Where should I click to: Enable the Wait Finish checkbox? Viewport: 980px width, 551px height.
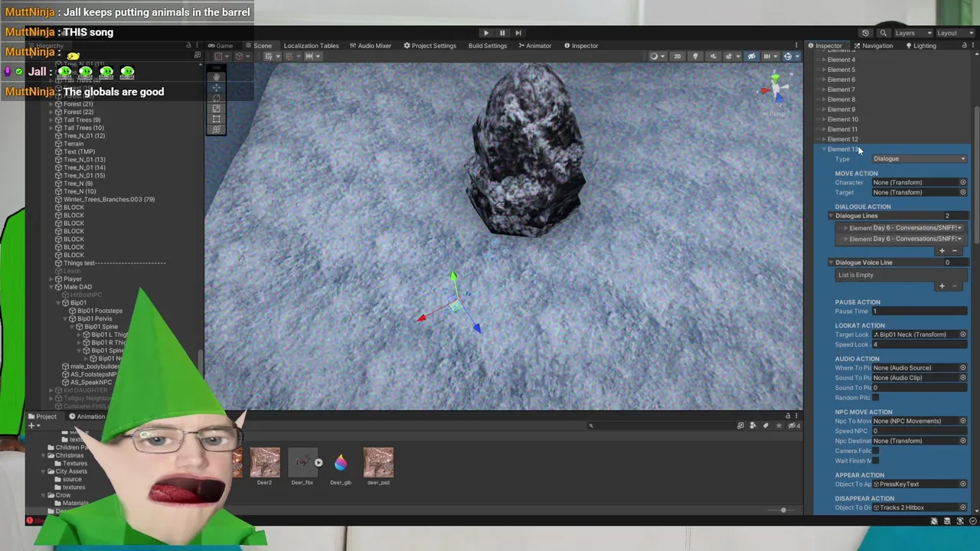[x=876, y=461]
